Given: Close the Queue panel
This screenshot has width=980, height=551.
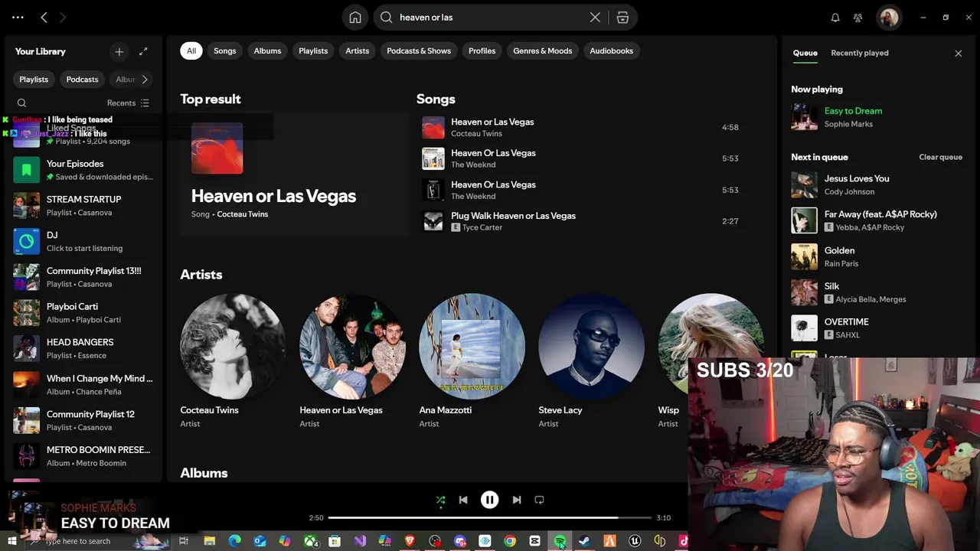Looking at the screenshot, I should coord(958,53).
